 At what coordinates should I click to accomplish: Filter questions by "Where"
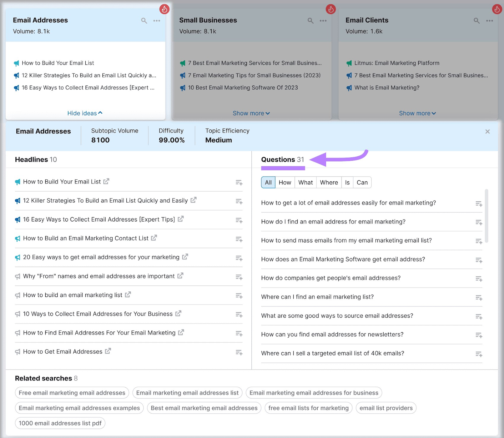pos(329,182)
